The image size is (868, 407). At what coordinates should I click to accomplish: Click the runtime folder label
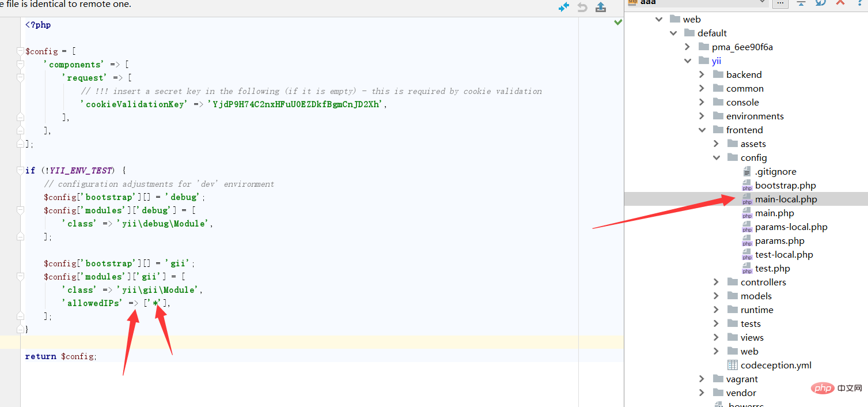click(x=757, y=310)
